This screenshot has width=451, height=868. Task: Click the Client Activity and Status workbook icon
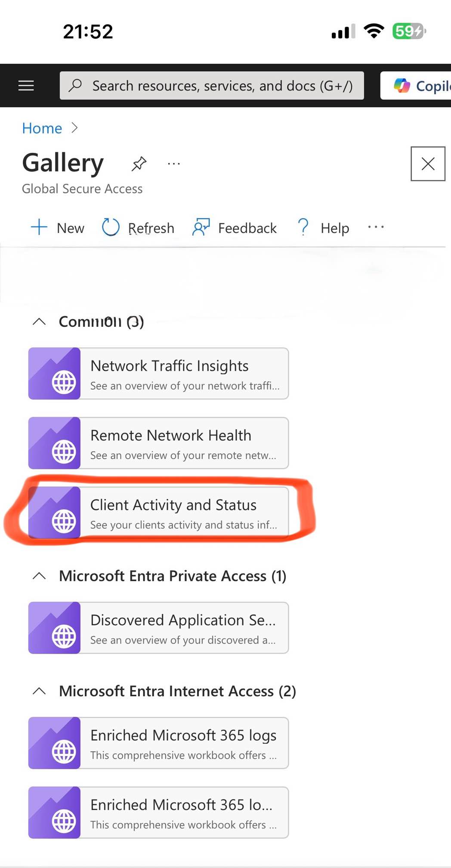click(54, 513)
